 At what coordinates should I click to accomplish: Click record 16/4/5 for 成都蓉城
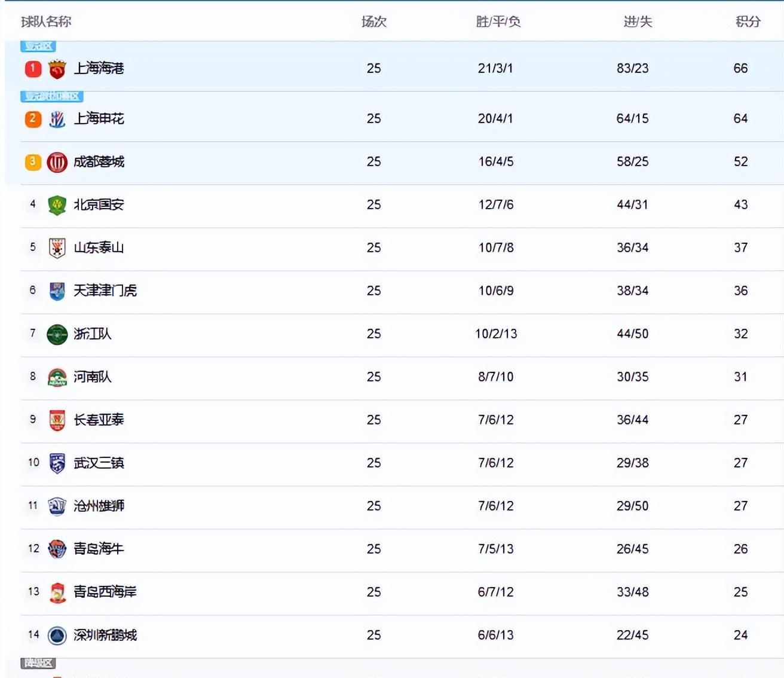(496, 161)
